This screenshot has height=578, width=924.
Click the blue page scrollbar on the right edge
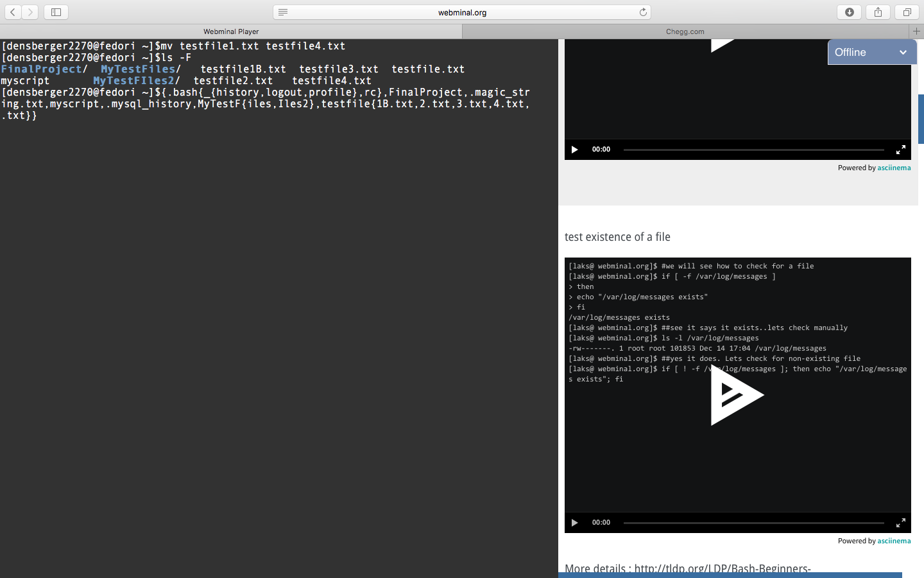coord(921,119)
